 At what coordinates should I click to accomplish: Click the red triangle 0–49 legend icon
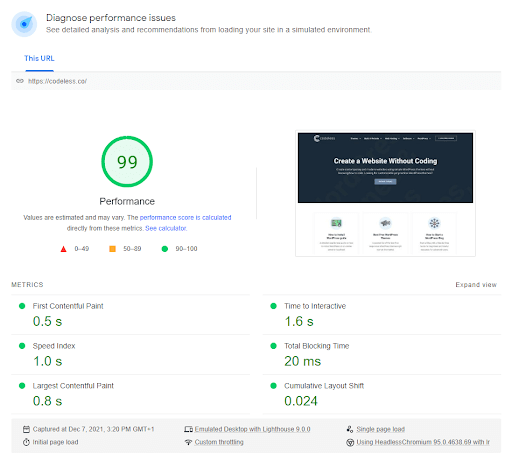pyautogui.click(x=63, y=249)
